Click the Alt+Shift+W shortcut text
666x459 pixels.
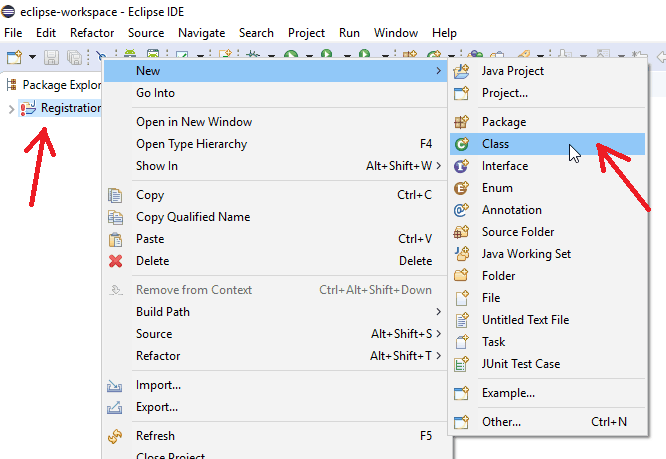(x=399, y=166)
